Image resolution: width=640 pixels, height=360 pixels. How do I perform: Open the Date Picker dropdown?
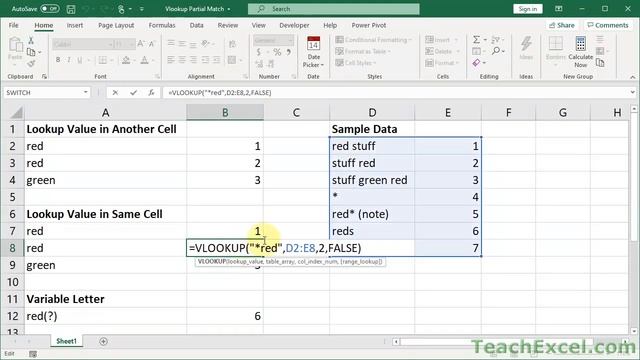313,52
